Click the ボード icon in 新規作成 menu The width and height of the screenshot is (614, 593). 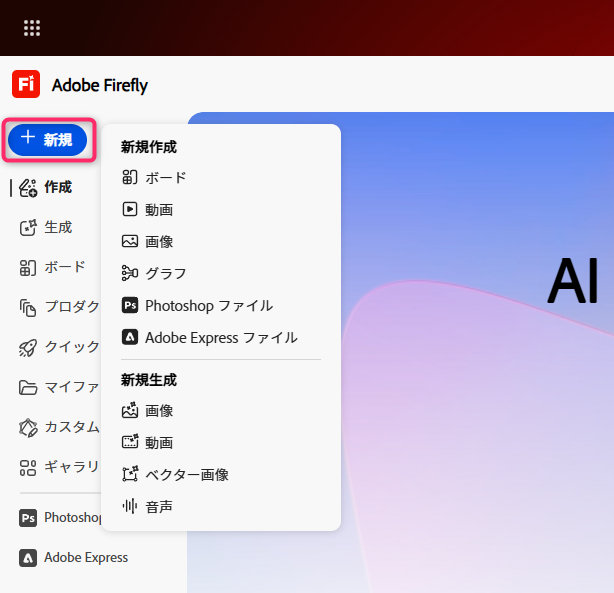point(129,178)
